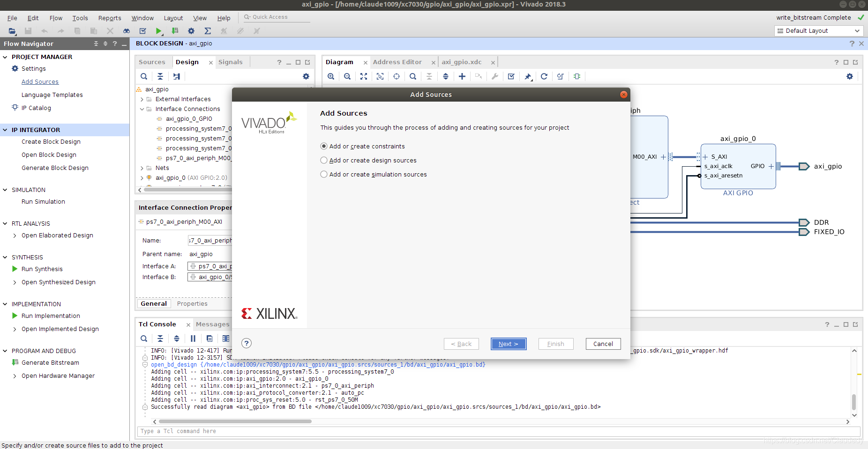This screenshot has width=868, height=449.
Task: Click the Validate Design check icon in Diagram
Action: (x=511, y=76)
